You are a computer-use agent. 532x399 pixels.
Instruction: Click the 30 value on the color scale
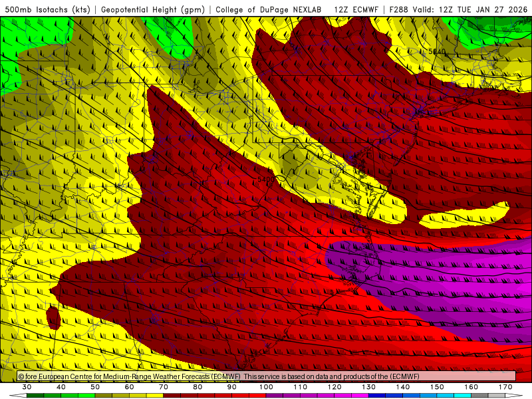tap(27, 387)
